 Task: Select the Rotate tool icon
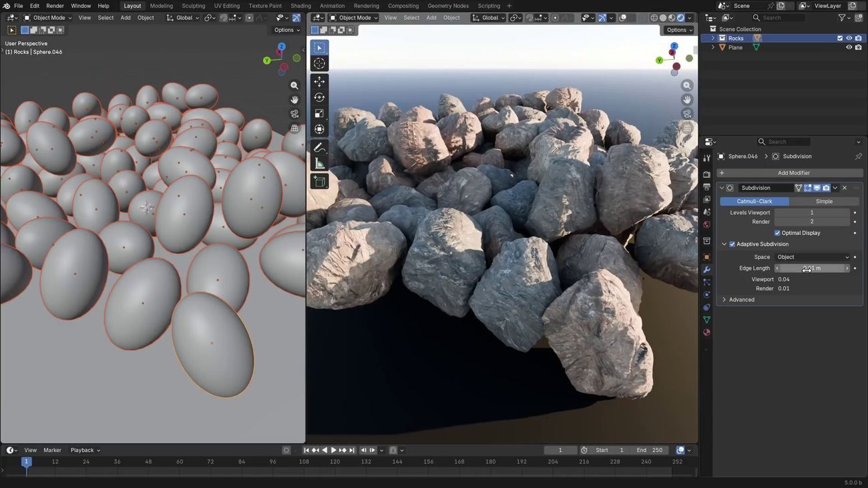[x=319, y=97]
